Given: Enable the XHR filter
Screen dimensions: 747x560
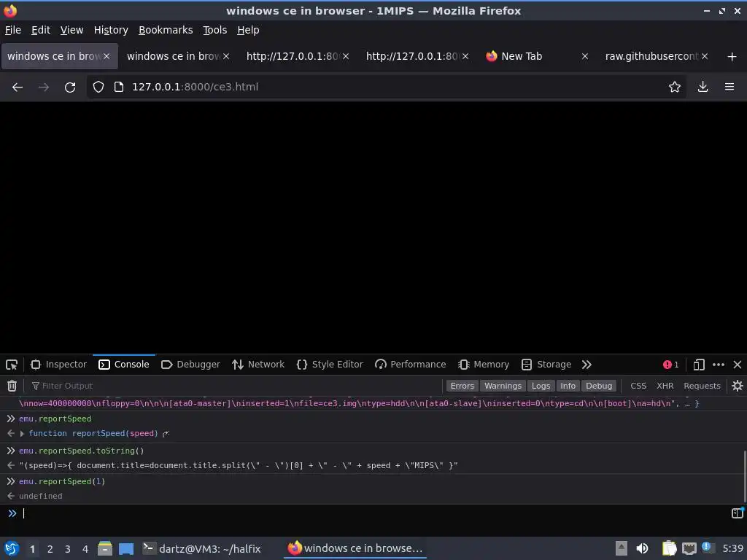Looking at the screenshot, I should click(665, 386).
